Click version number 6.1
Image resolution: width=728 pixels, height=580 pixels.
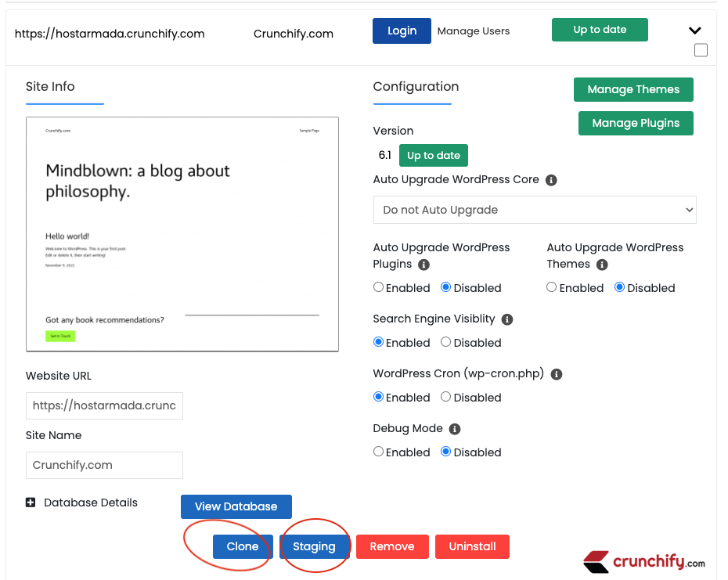[385, 155]
